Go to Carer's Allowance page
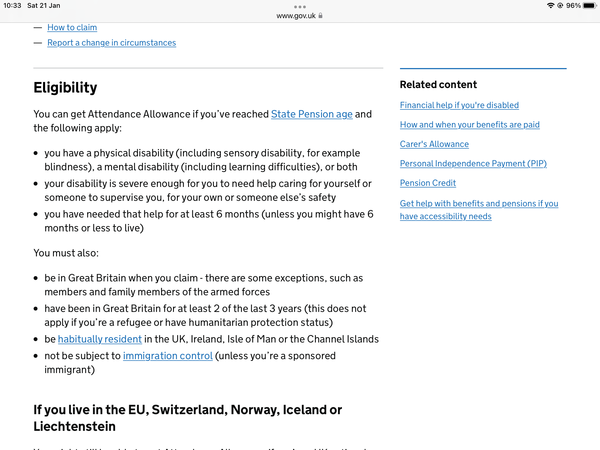The height and width of the screenshot is (450, 600). click(x=434, y=144)
